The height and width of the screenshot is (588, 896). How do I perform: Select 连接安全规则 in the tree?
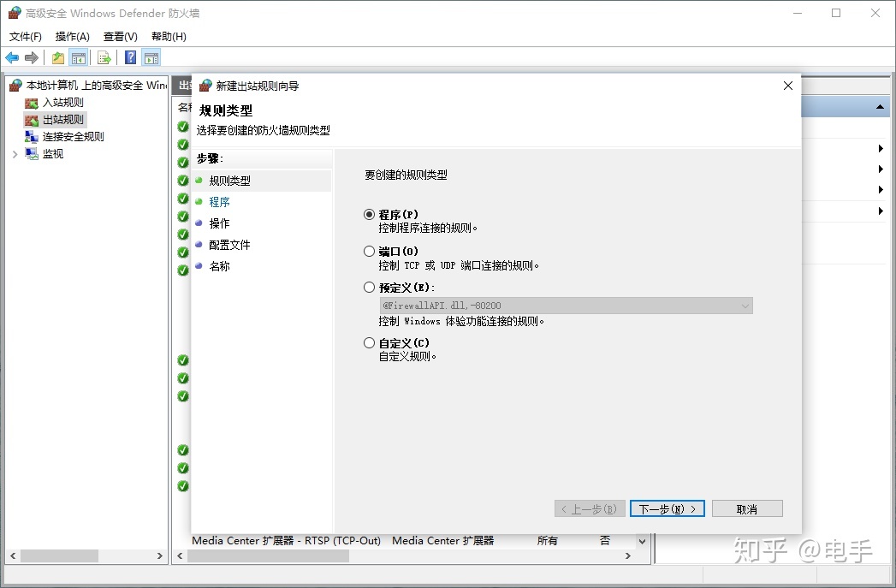coord(73,137)
